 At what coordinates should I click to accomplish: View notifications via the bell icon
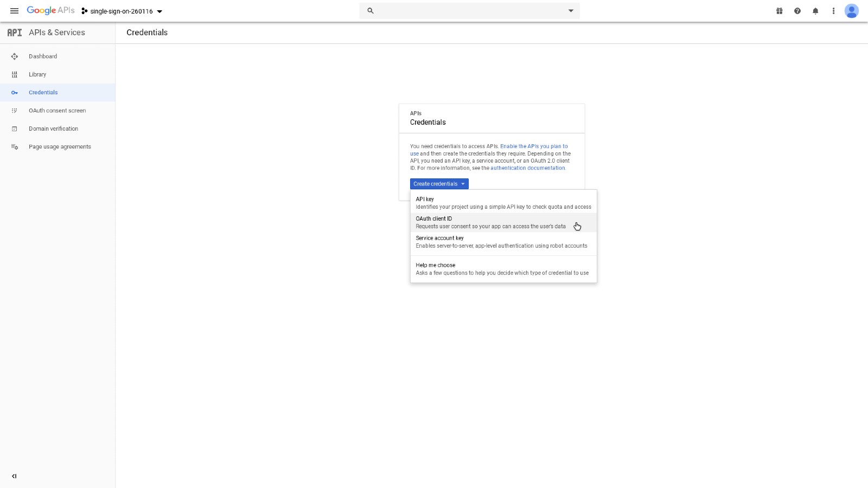pyautogui.click(x=815, y=11)
